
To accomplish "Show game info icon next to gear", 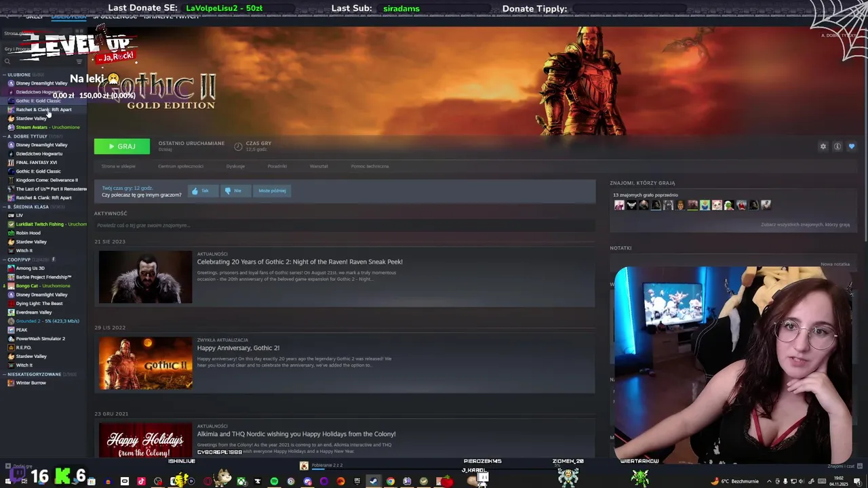I will (x=837, y=146).
